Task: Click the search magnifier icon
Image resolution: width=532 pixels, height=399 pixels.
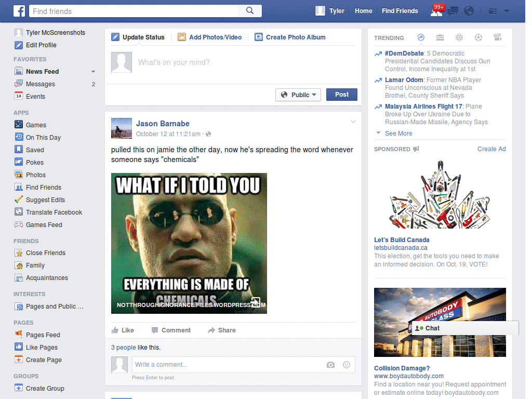Action: click(250, 11)
